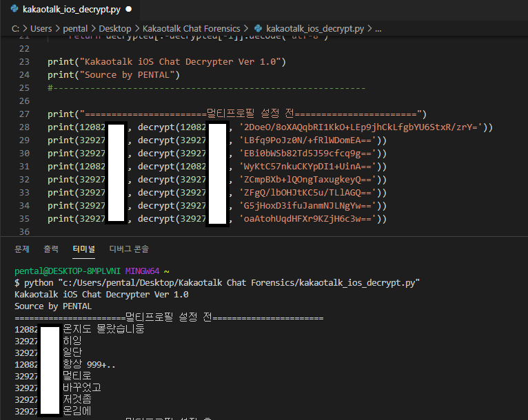Open the Kakaotalk Chat Forensics breadcrumb
The width and height of the screenshot is (528, 420).
pos(191,29)
